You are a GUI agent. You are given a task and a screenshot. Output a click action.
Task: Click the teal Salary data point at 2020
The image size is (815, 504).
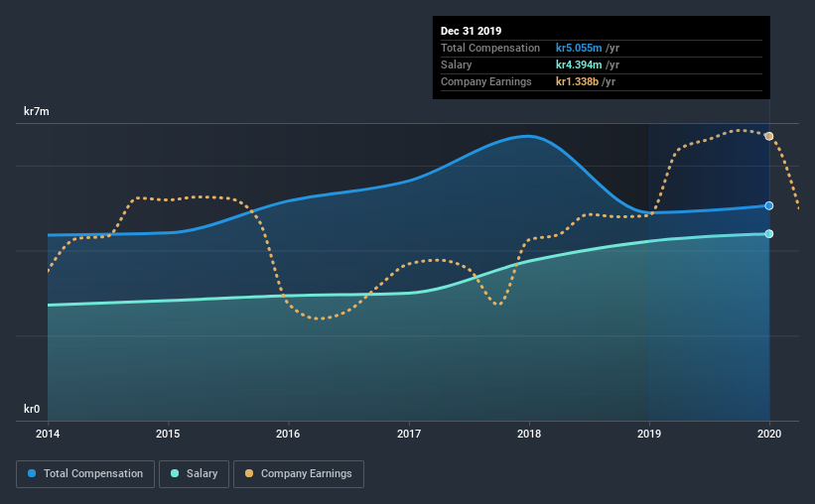[768, 234]
